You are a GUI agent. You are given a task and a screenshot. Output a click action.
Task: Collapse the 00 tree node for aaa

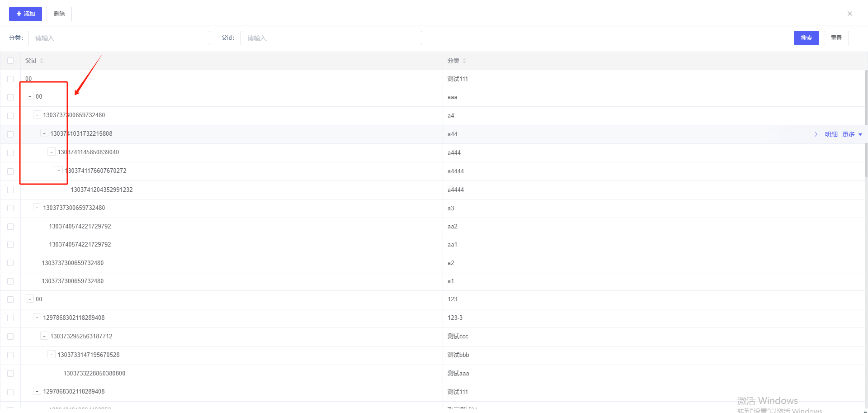pos(30,96)
